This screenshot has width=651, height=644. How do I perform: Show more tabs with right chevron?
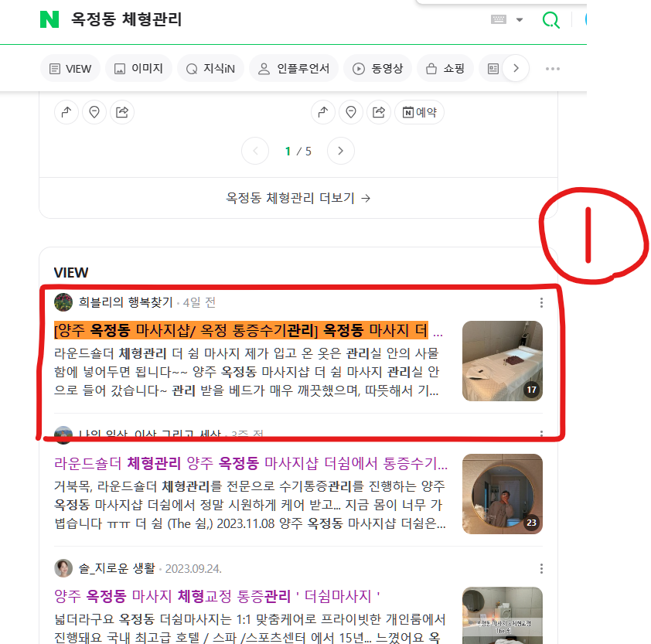tap(516, 68)
